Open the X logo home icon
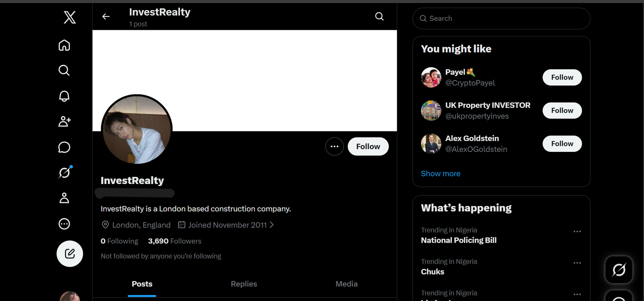Viewport: 644px width, 301px height. (x=70, y=17)
